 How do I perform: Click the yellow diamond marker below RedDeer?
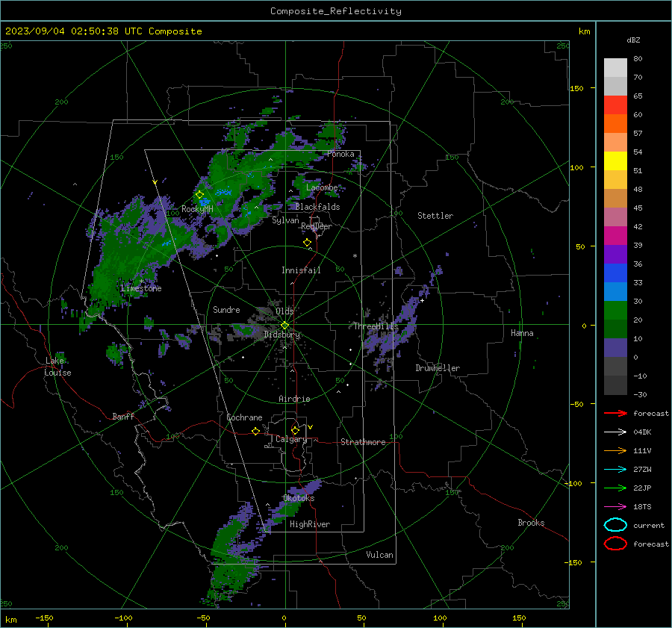(x=307, y=243)
